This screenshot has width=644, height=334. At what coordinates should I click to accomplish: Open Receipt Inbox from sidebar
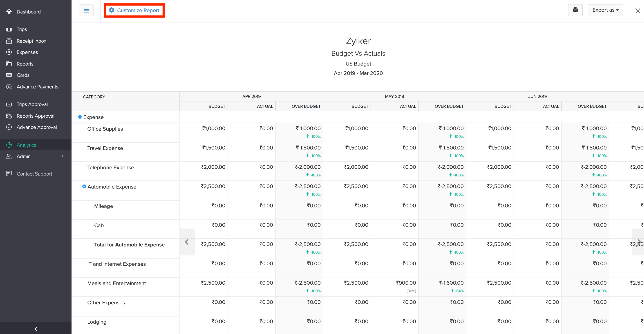[31, 41]
